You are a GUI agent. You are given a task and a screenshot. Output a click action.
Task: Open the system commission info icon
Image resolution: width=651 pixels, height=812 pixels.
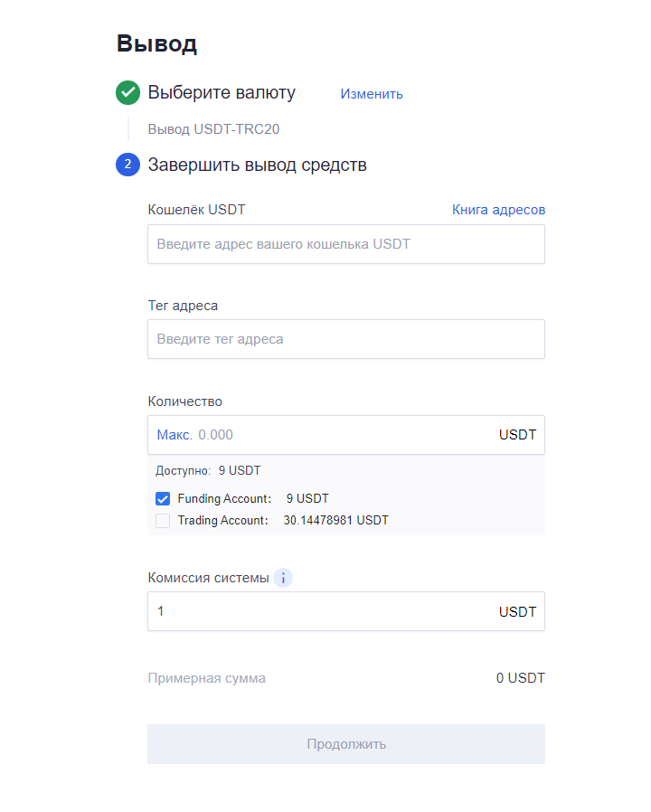283,578
